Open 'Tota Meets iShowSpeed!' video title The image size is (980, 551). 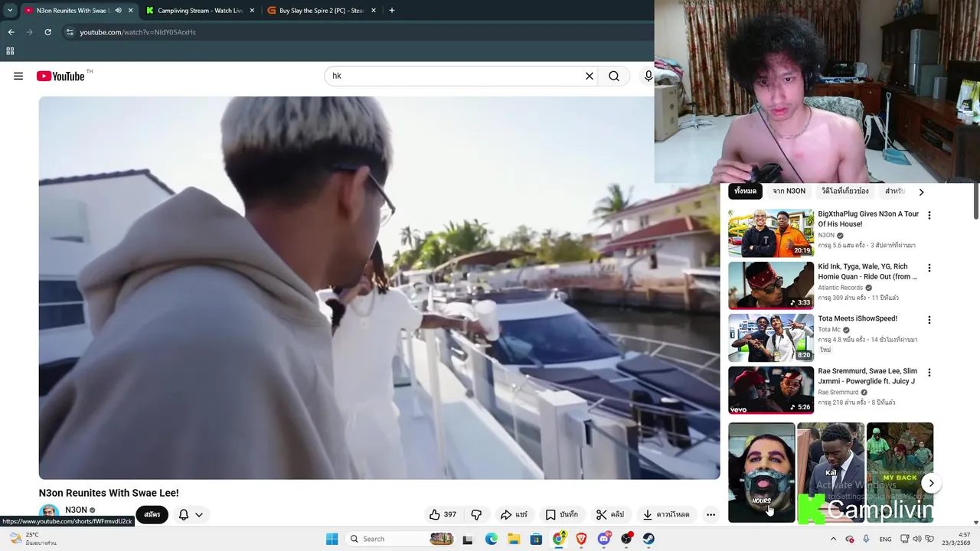pos(857,318)
